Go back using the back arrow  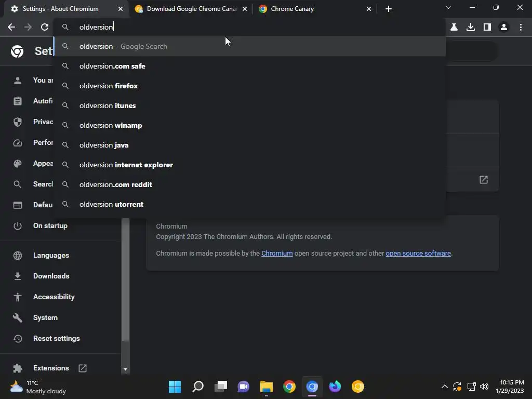point(11,27)
